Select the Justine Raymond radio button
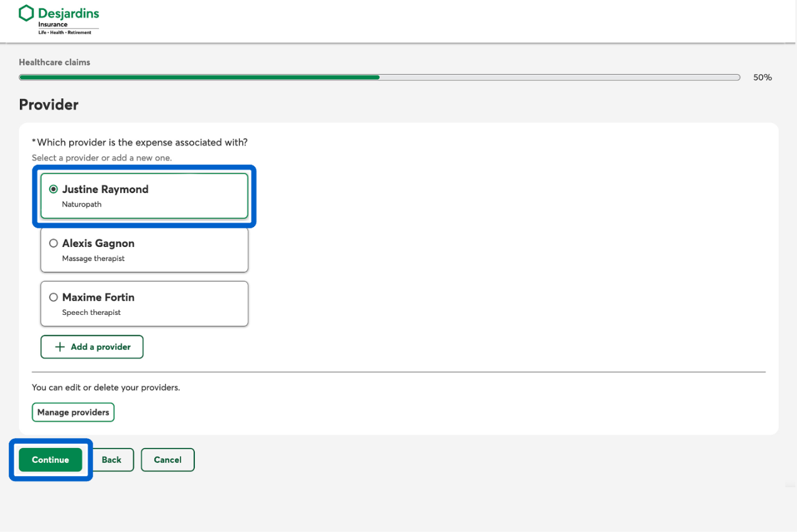The height and width of the screenshot is (532, 797). (54, 189)
